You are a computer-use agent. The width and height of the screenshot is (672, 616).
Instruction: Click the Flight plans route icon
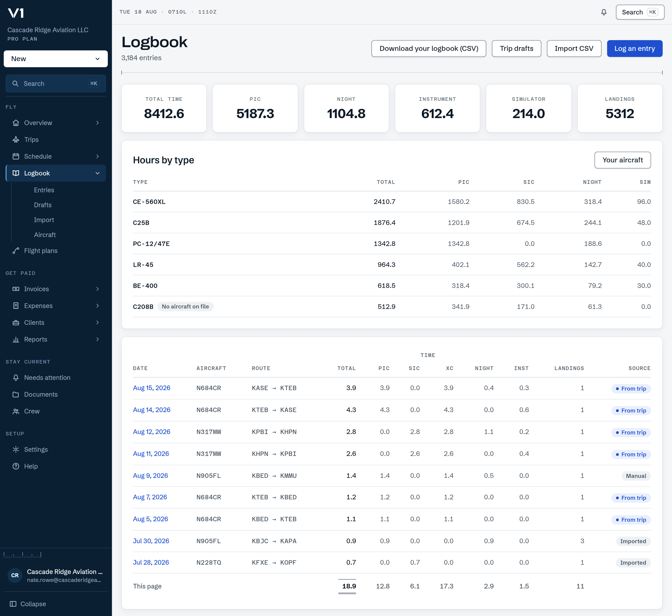16,251
